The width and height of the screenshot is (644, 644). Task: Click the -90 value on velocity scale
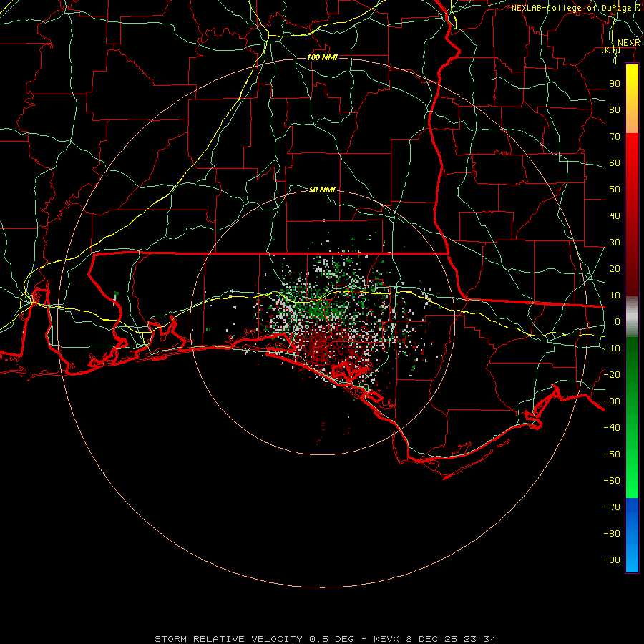coord(612,560)
